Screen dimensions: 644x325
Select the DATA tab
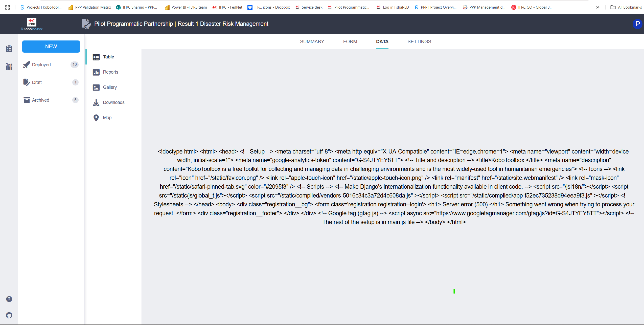pos(382,41)
